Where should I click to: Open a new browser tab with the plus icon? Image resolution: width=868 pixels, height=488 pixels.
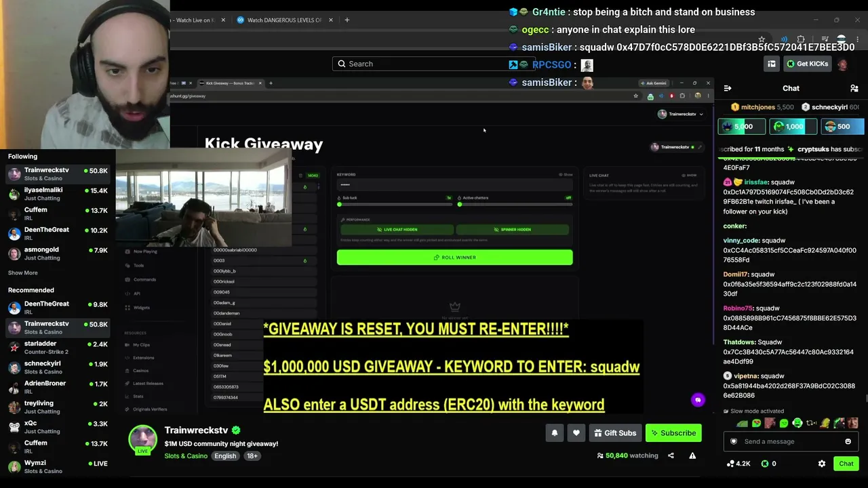pos(347,20)
